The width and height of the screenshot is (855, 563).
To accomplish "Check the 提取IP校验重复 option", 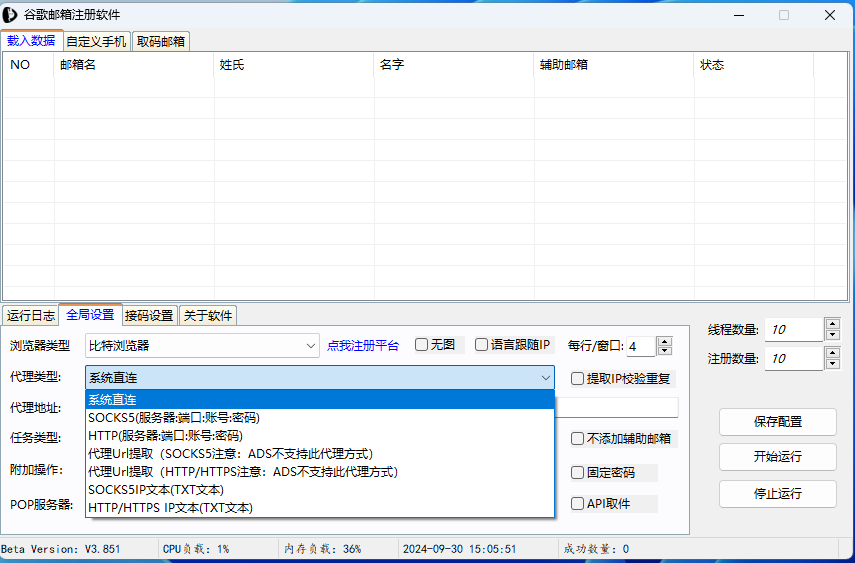I will click(x=578, y=379).
